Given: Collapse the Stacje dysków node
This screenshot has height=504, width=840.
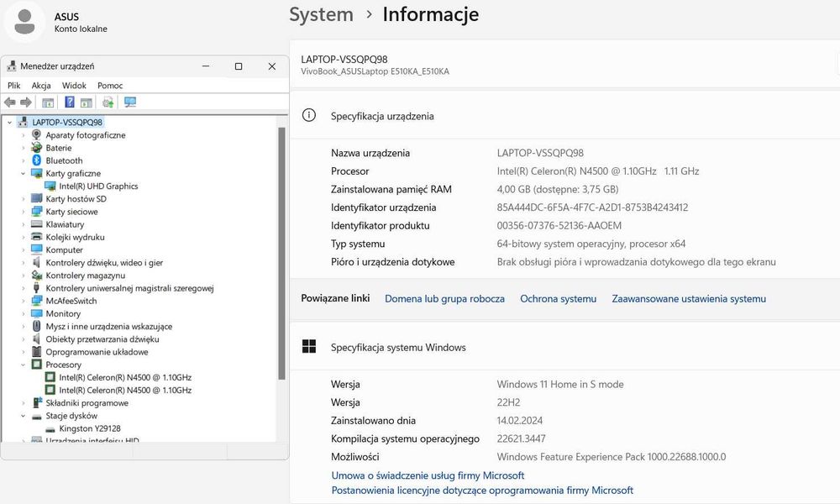Looking at the screenshot, I should coord(23,416).
